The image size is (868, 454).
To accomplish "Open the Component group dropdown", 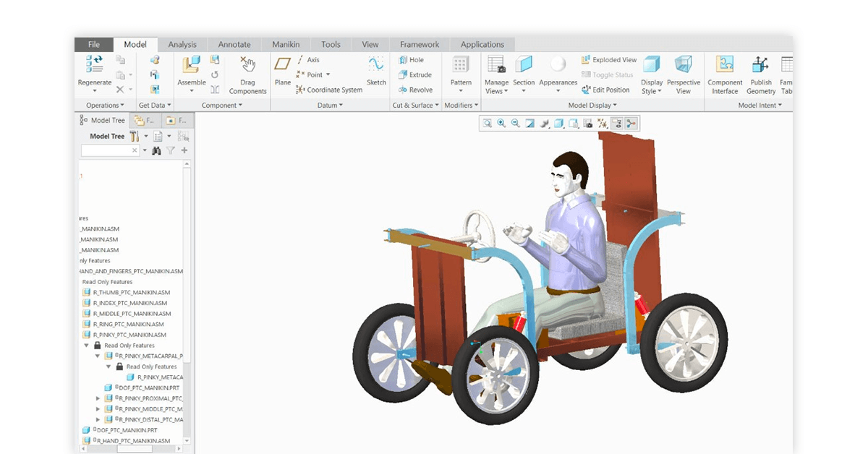I will 221,105.
